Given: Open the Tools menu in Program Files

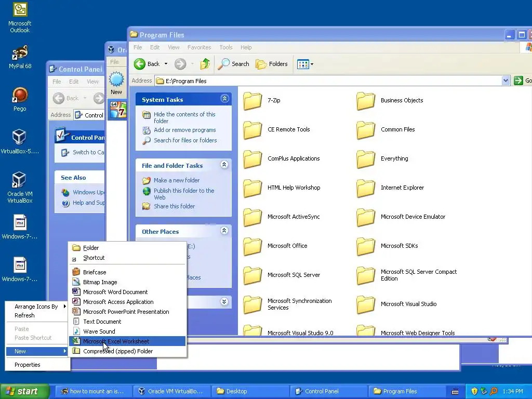Looking at the screenshot, I should click(225, 47).
